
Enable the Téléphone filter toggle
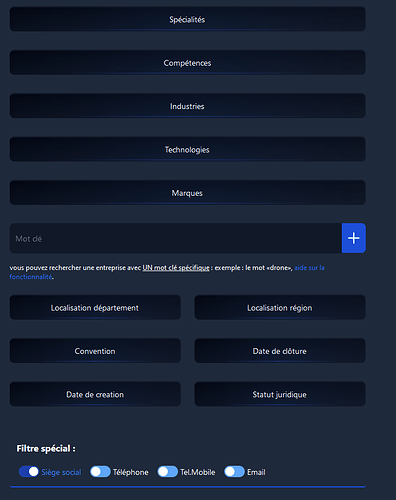click(x=100, y=472)
